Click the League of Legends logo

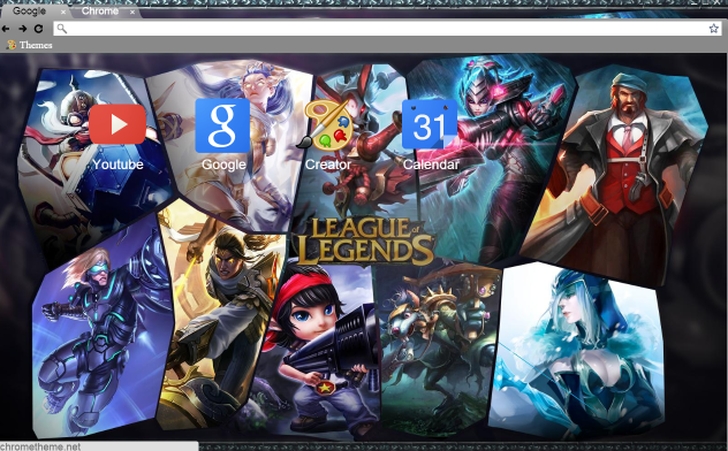tap(365, 241)
